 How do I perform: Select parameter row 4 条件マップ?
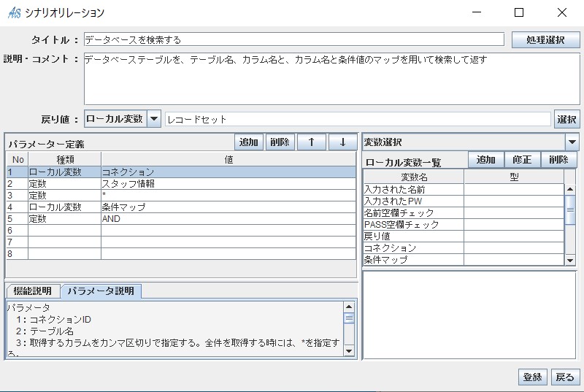click(x=228, y=207)
